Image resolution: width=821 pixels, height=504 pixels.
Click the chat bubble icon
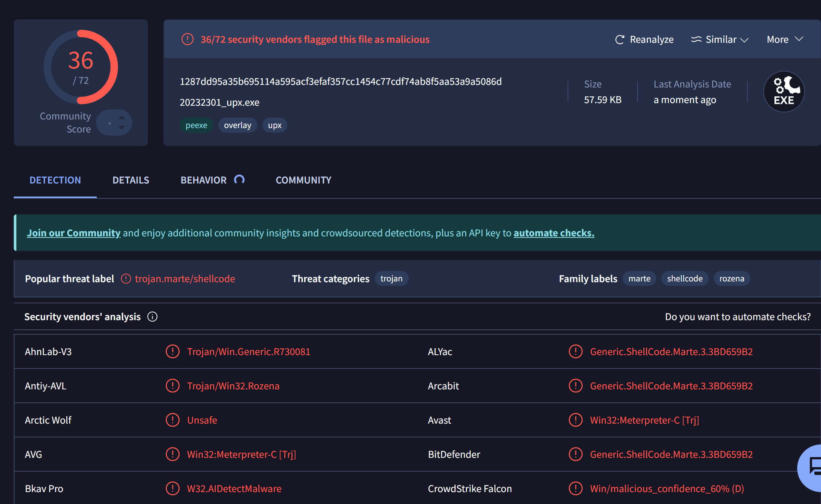click(x=814, y=466)
